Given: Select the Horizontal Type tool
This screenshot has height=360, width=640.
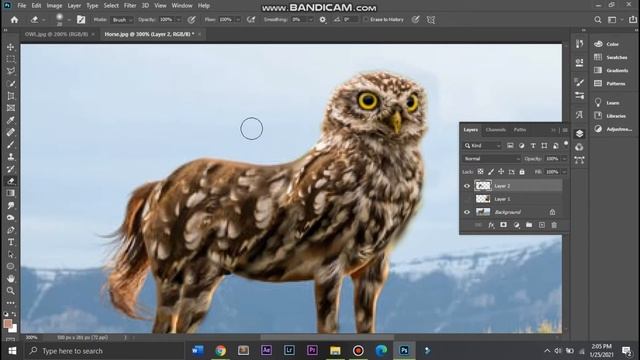Looking at the screenshot, I should [11, 242].
